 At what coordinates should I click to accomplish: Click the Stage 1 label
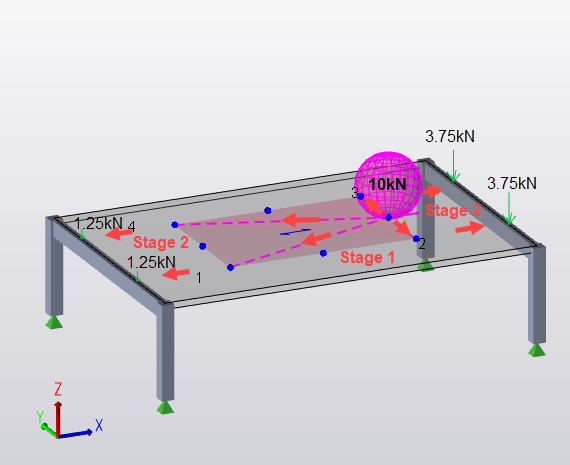pos(368,257)
